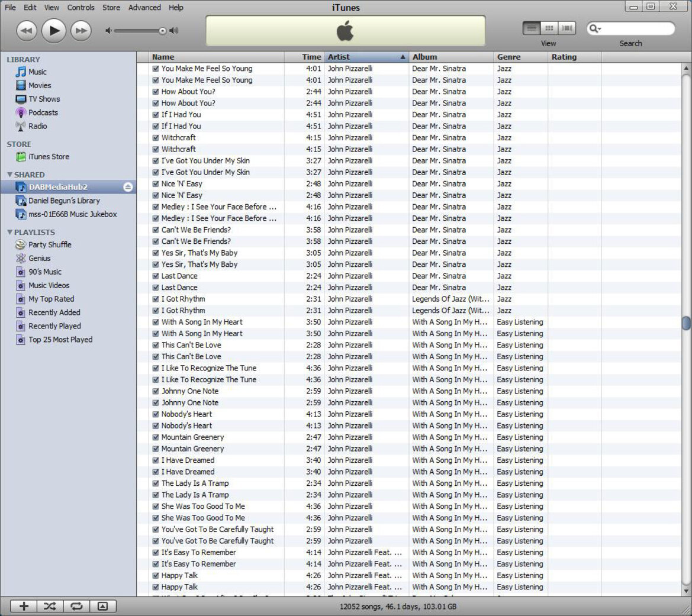The image size is (692, 616).
Task: Click the scroll up arrow on song list
Action: click(x=686, y=69)
